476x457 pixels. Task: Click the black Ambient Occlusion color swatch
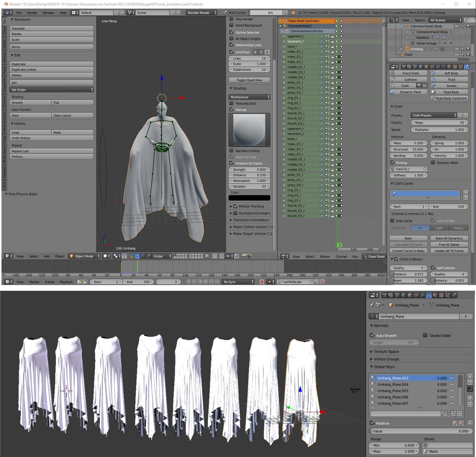point(249,198)
